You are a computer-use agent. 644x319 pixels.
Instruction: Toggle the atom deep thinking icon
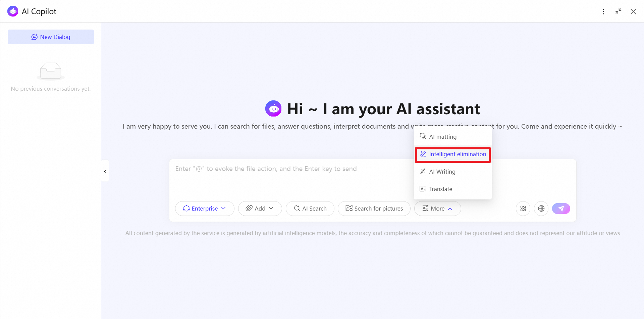tap(523, 209)
